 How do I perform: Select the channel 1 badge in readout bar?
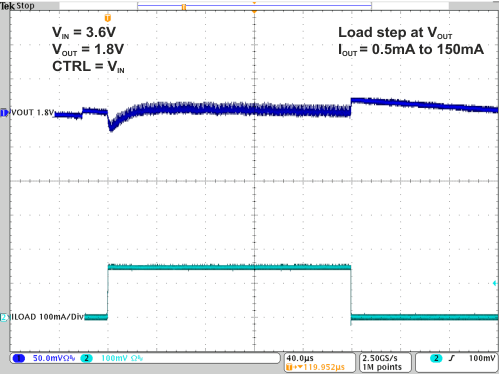(x=19, y=358)
